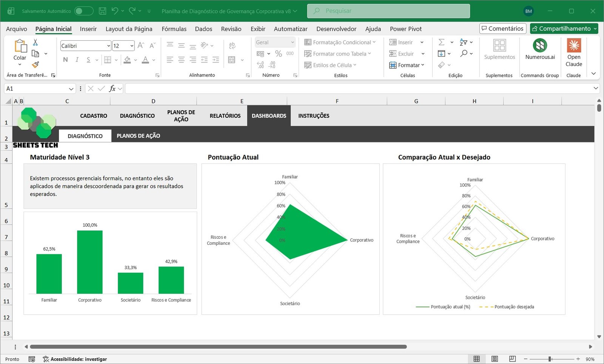Apply percent style formatting
The image size is (604, 364).
(x=279, y=54)
